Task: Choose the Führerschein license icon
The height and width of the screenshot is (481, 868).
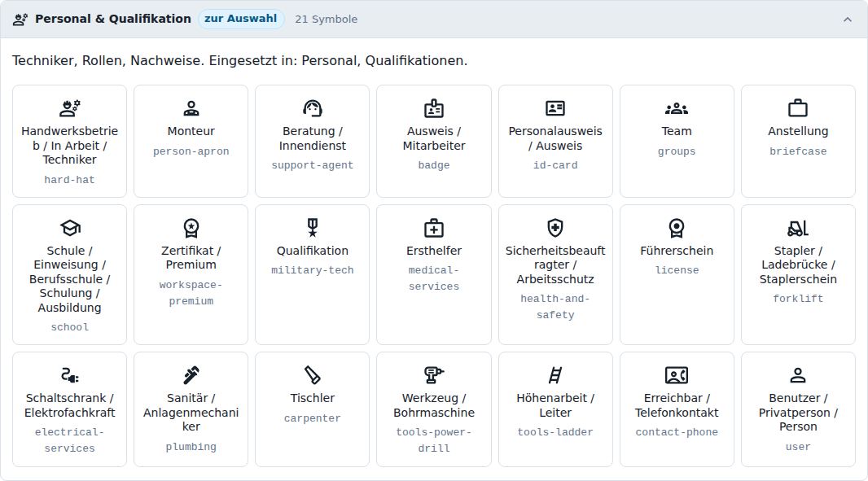Action: click(x=677, y=228)
